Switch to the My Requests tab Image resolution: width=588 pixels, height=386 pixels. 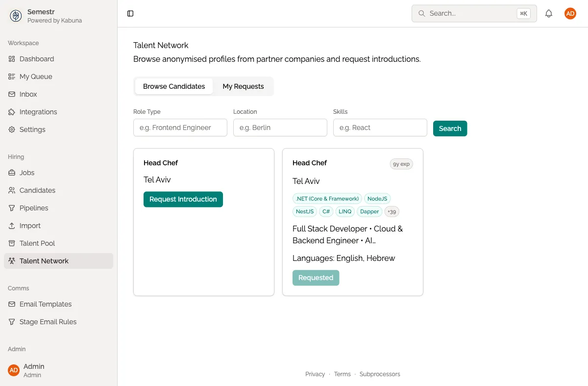point(243,86)
